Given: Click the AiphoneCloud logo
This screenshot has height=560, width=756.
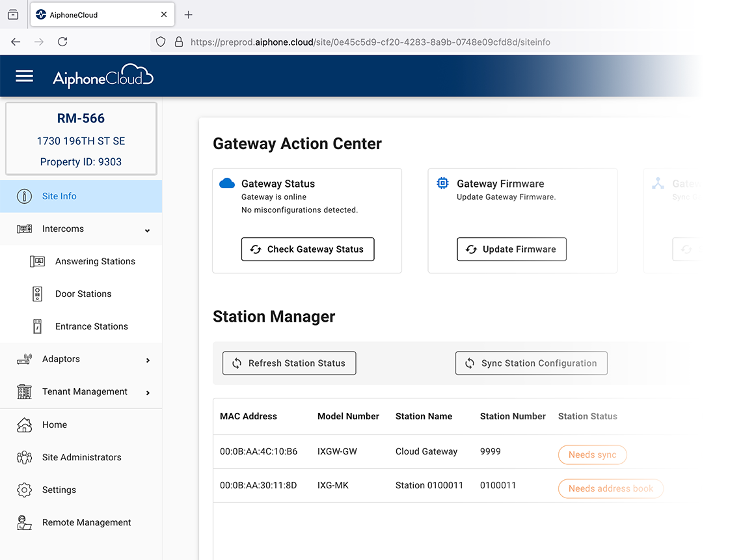Looking at the screenshot, I should (x=103, y=76).
